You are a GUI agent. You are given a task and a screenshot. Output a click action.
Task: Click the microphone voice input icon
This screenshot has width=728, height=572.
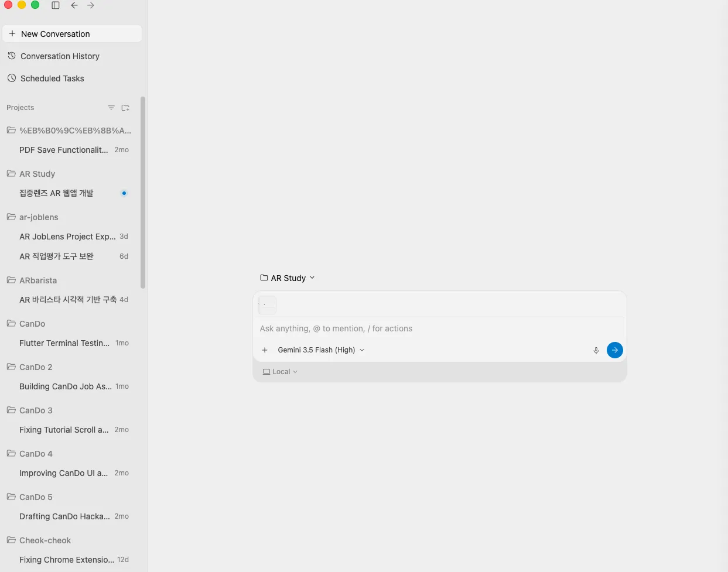(x=596, y=350)
